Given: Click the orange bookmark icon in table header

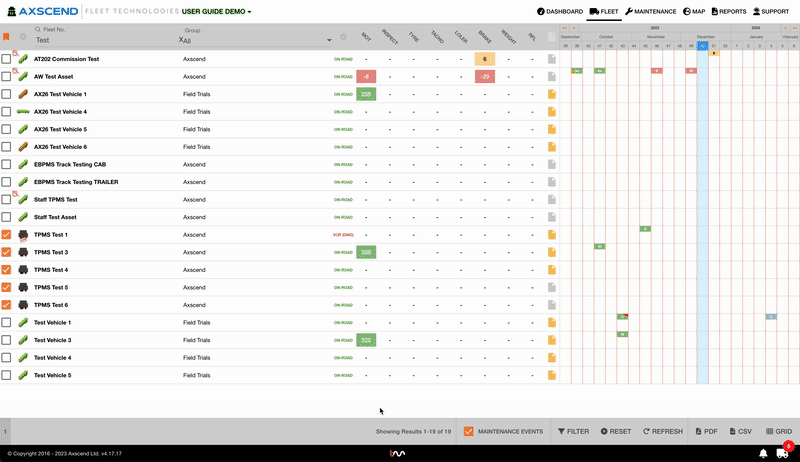Looking at the screenshot, I should pos(6,37).
